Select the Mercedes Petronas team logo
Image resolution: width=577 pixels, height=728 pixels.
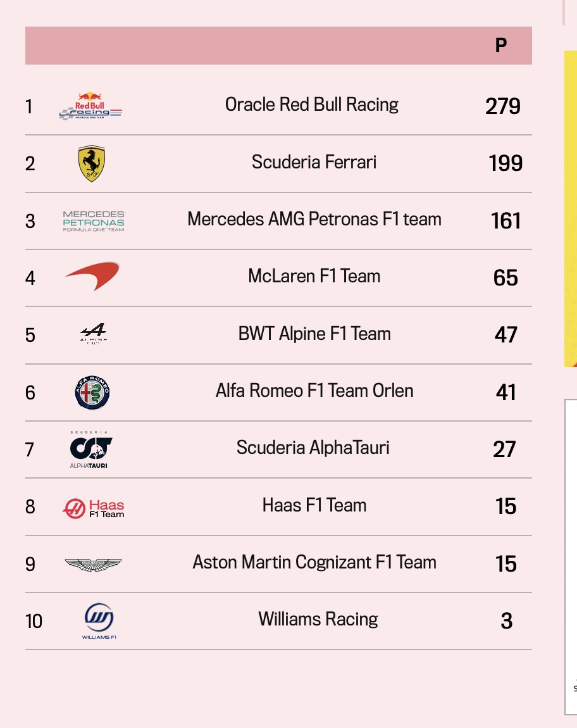(94, 221)
